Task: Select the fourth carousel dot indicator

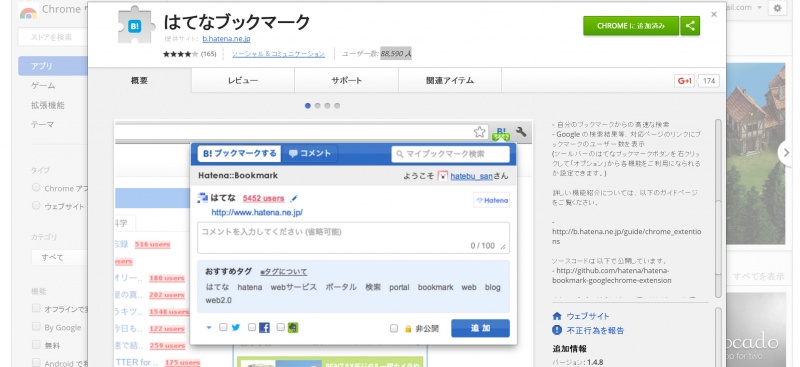Action: [x=337, y=106]
